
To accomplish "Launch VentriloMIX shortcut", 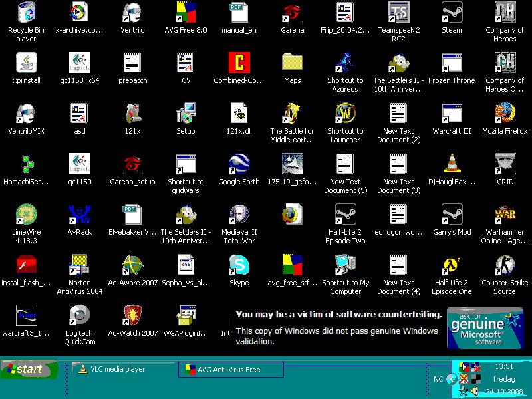I will tap(26, 113).
